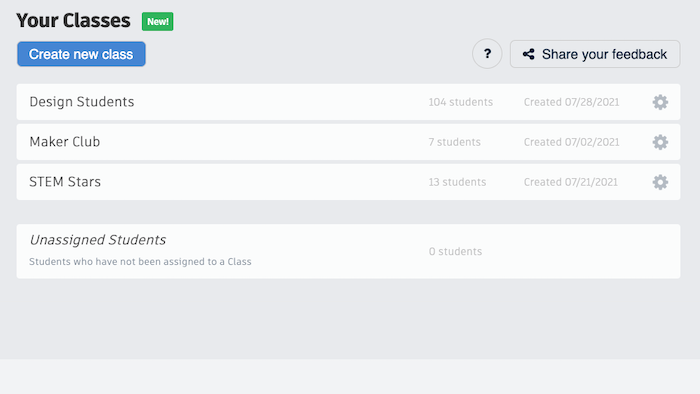Share your feedback button
Screen dimensions: 700x394
595,54
